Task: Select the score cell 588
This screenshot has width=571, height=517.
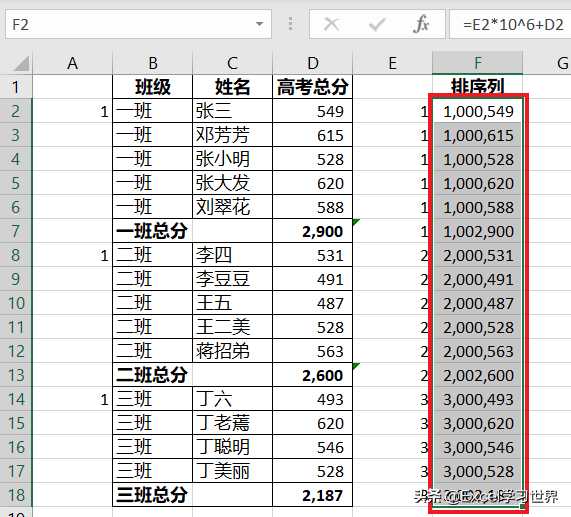Action: [312, 207]
